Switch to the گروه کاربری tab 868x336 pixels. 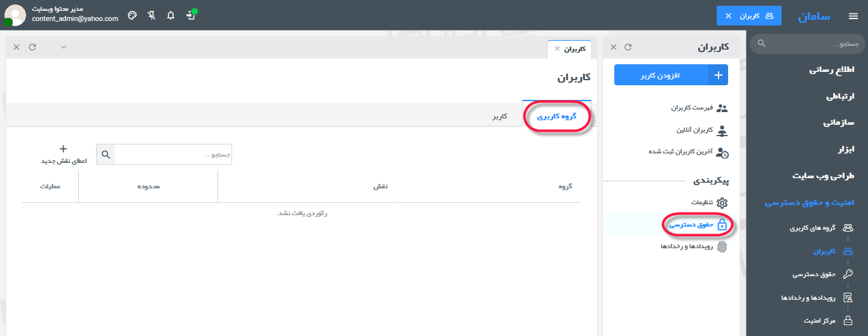pos(556,116)
